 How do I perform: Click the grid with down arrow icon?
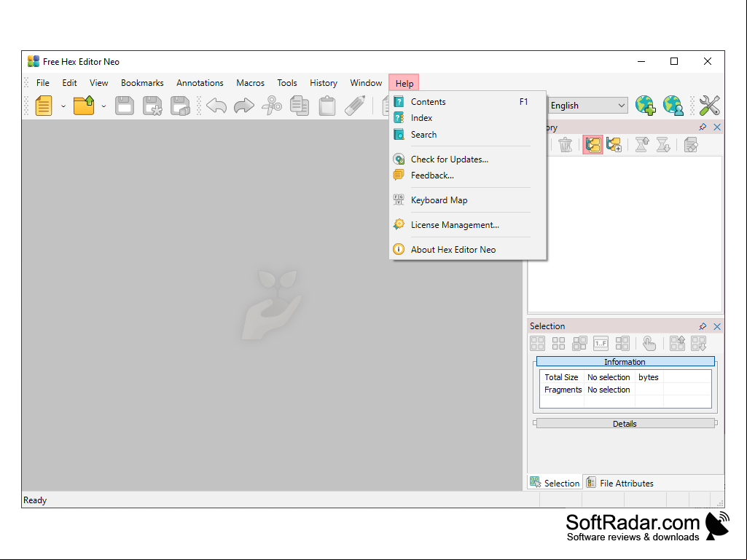click(x=698, y=343)
